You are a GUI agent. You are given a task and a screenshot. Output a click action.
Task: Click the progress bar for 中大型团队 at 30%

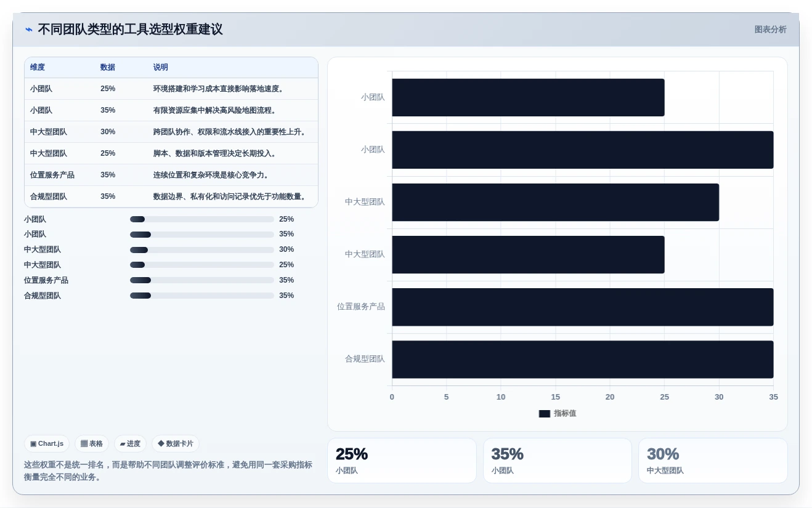coord(202,250)
